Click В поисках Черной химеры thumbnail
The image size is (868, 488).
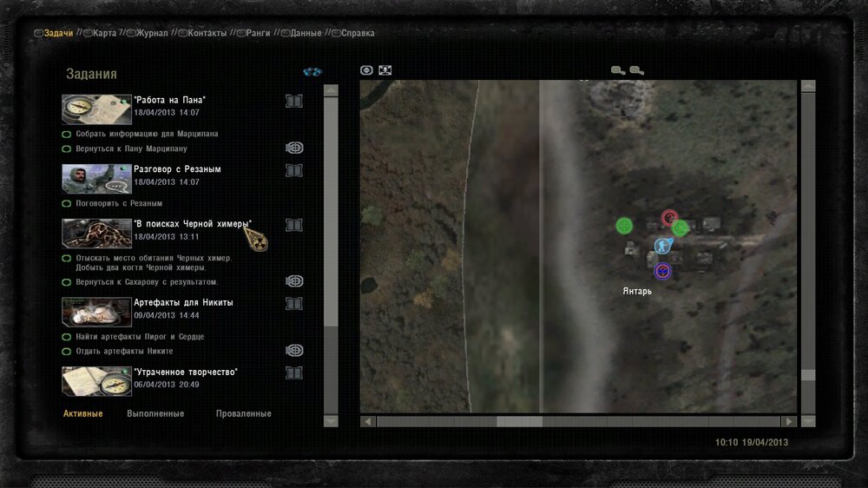[96, 234]
